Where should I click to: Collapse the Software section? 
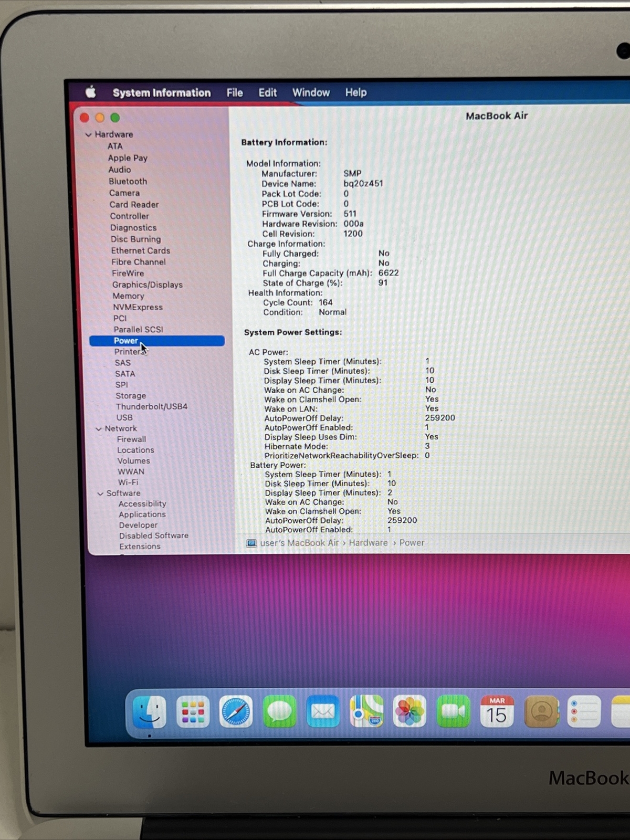tap(100, 493)
